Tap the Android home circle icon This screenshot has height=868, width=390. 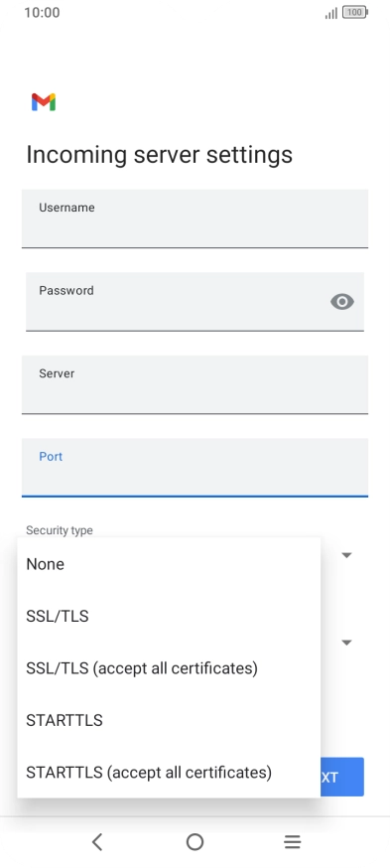(195, 842)
